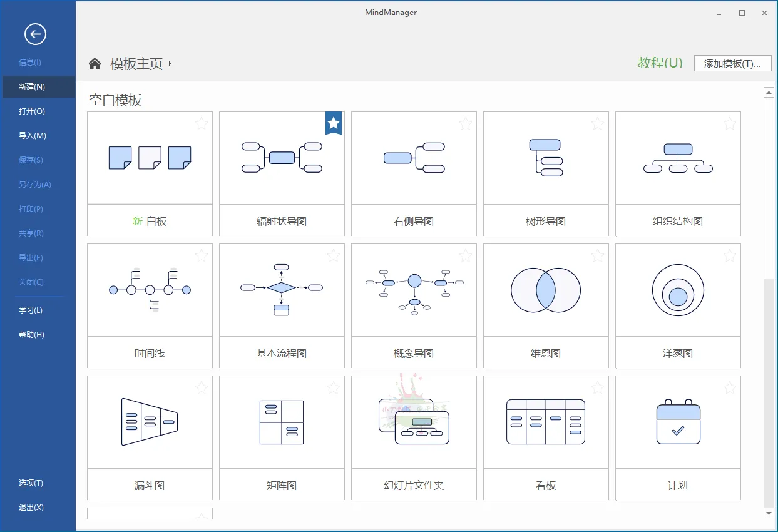
Task: Unfavorite the 辐射状导图 template star
Action: click(x=334, y=123)
